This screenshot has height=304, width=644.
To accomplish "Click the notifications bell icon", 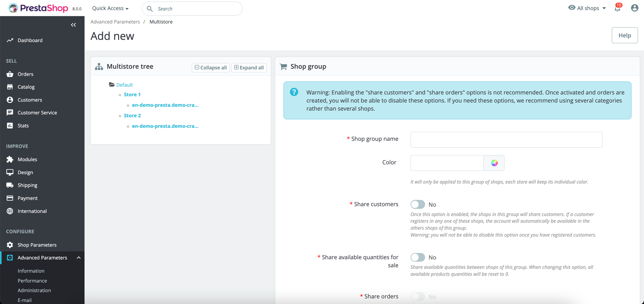I will 617,8.
